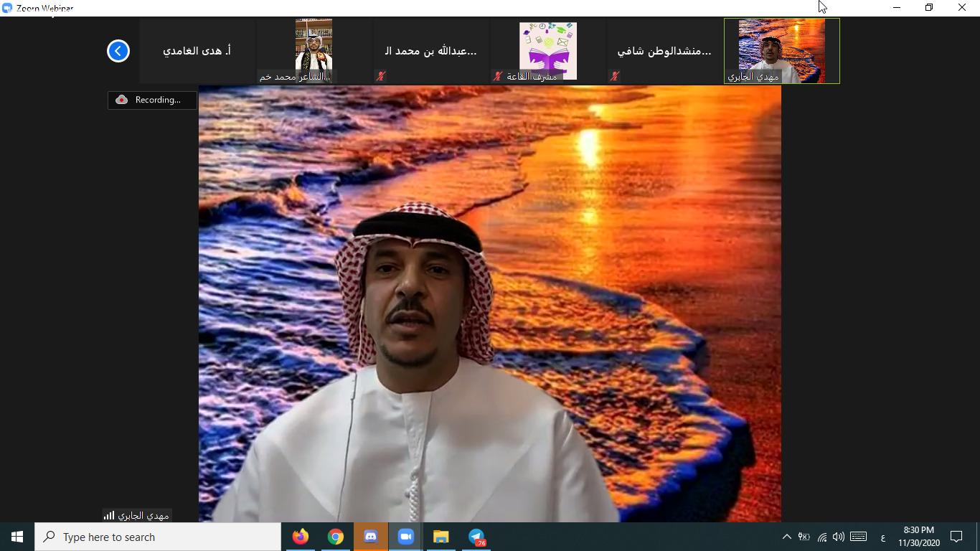Open File Explorer from the taskbar
The image size is (980, 551).
[440, 536]
